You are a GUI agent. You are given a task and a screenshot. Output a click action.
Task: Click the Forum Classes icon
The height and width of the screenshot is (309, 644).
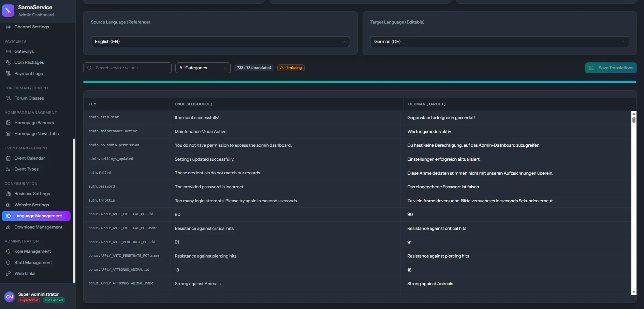[8, 98]
